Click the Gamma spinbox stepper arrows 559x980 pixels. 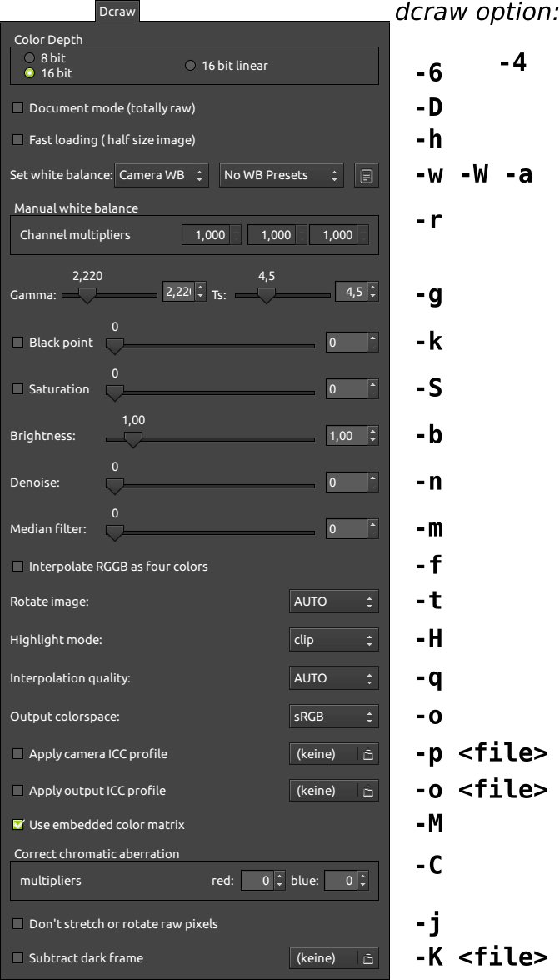pos(200,292)
